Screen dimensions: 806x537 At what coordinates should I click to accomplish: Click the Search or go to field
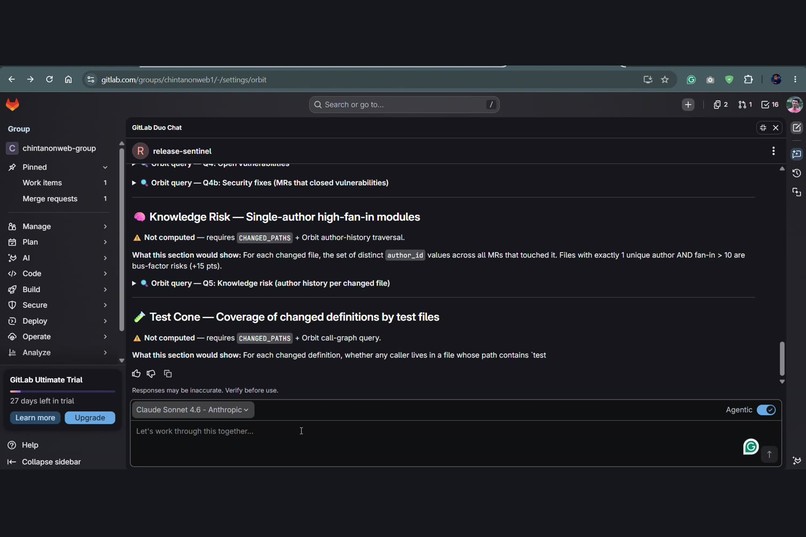point(404,105)
